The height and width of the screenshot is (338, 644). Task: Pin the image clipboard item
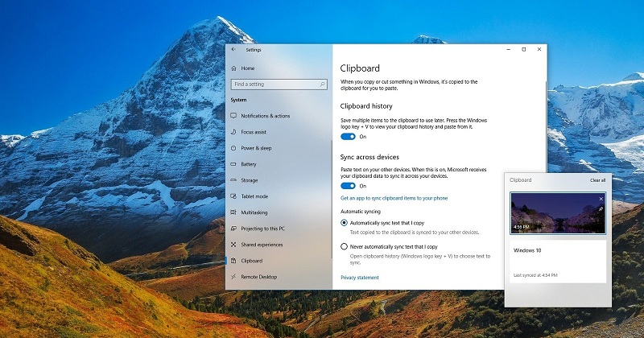pos(601,209)
